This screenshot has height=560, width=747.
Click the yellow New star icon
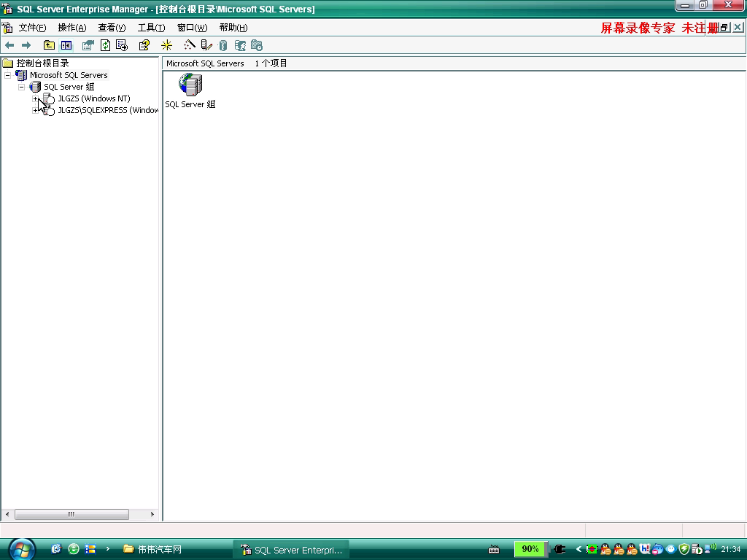click(167, 45)
